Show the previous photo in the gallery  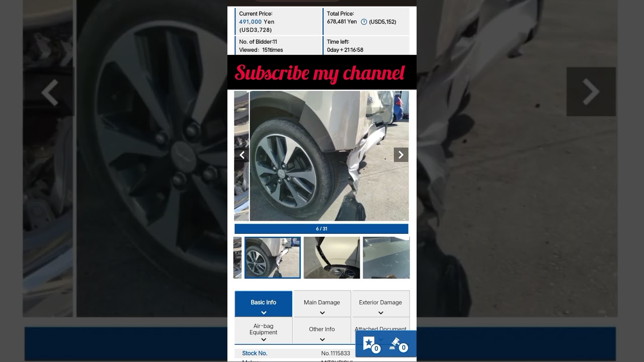click(242, 155)
